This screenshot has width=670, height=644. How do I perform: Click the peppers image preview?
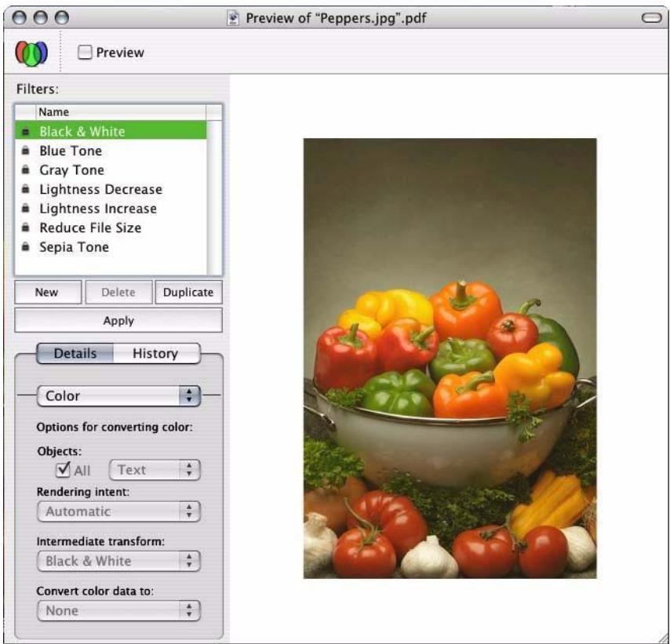coord(450,358)
